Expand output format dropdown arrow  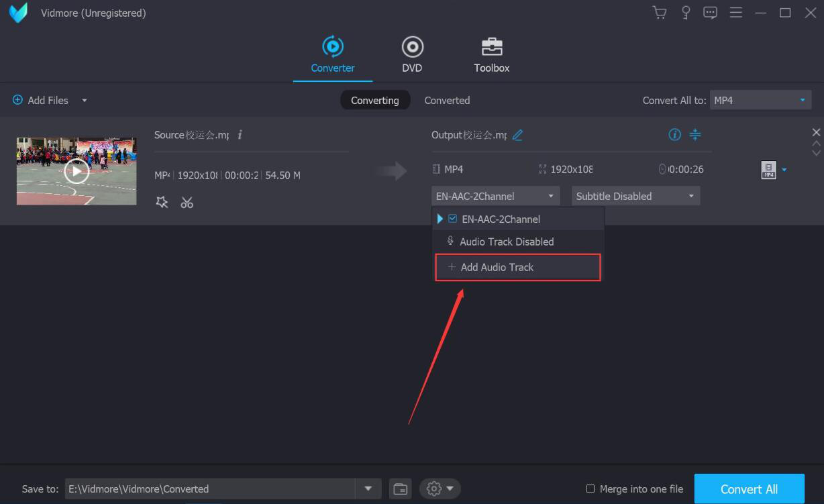coord(784,170)
